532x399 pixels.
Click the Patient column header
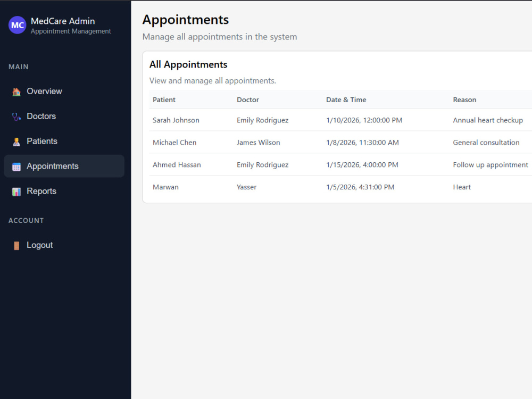164,100
